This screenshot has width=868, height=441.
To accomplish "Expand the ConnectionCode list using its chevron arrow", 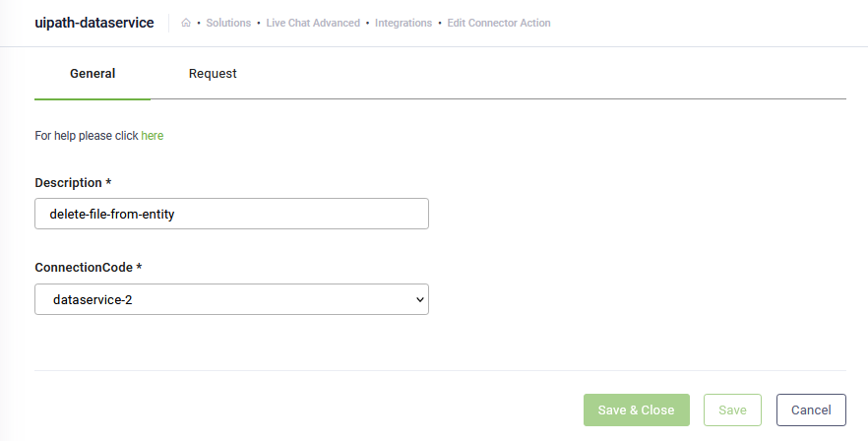I will coord(419,299).
